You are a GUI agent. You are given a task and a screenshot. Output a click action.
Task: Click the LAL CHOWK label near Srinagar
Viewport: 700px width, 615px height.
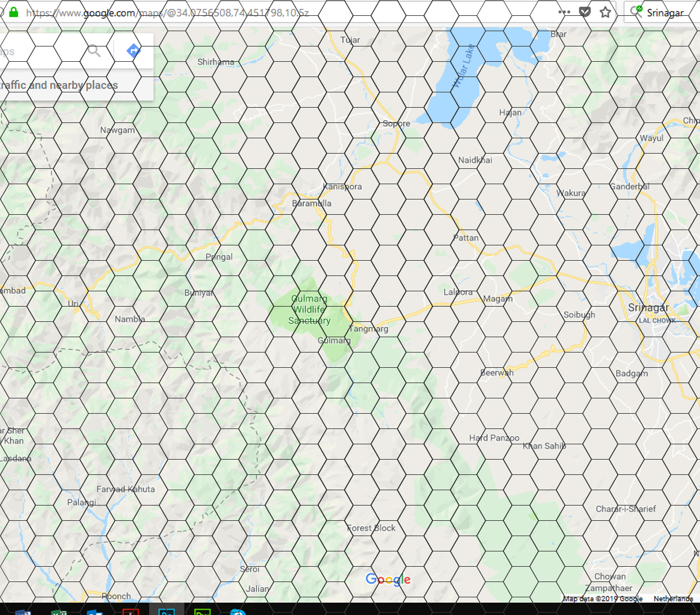[x=657, y=320]
